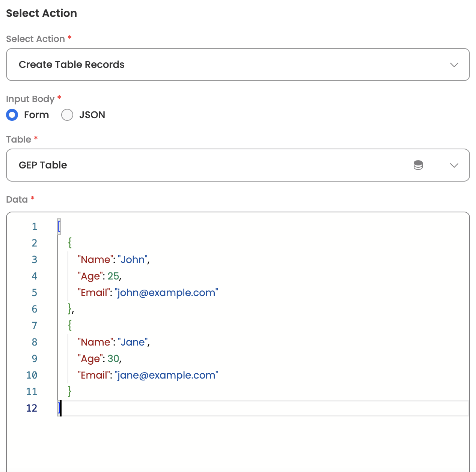Click the 'GEP Table' selected value
This screenshot has width=476, height=472.
pyautogui.click(x=43, y=165)
